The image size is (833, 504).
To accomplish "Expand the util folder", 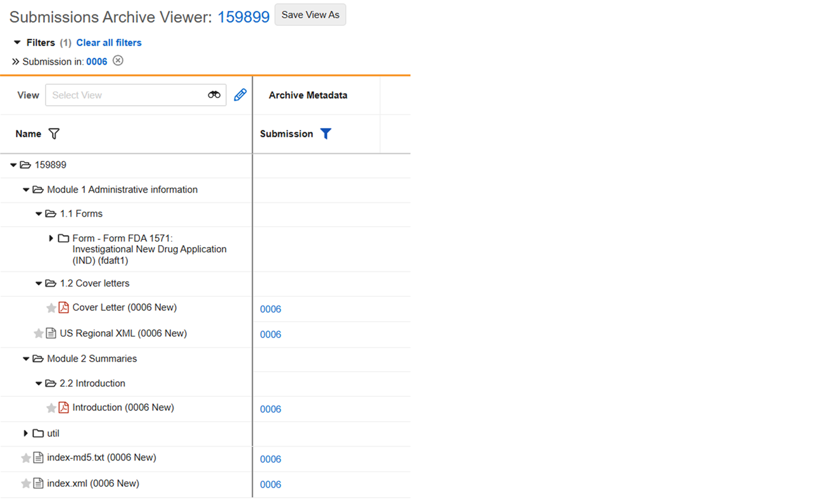I will [x=26, y=433].
